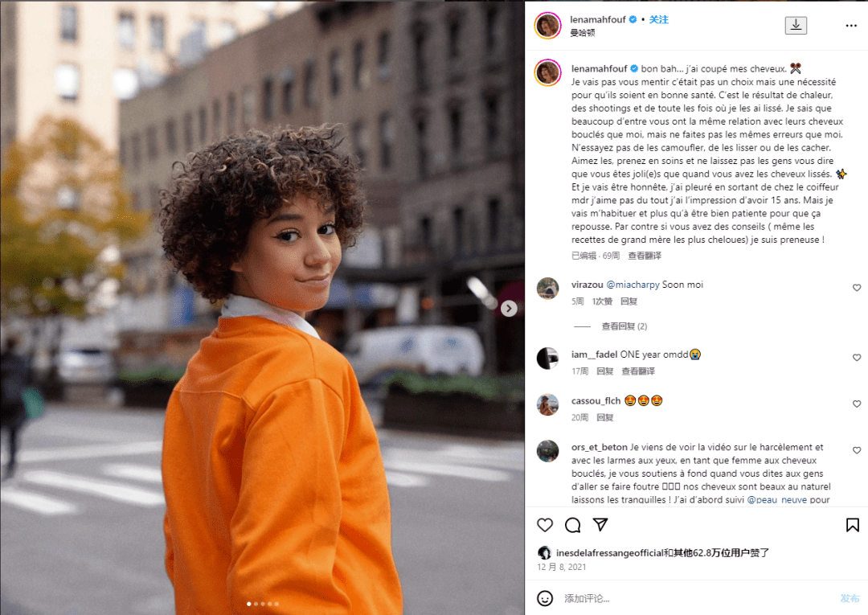The width and height of the screenshot is (868, 615).
Task: Like ors_et_beton's comment
Action: coord(857,450)
